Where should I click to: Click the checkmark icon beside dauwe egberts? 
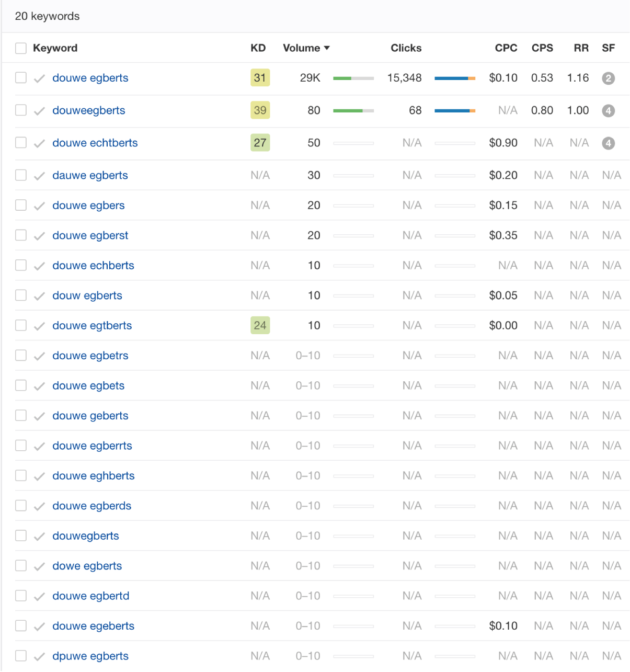[x=39, y=176]
